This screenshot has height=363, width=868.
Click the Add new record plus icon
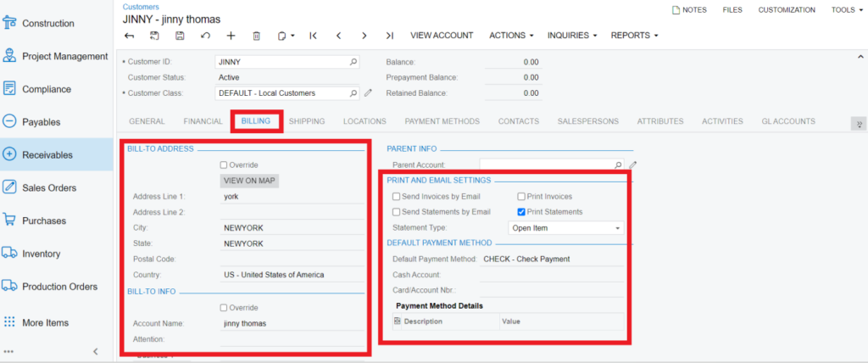click(231, 36)
